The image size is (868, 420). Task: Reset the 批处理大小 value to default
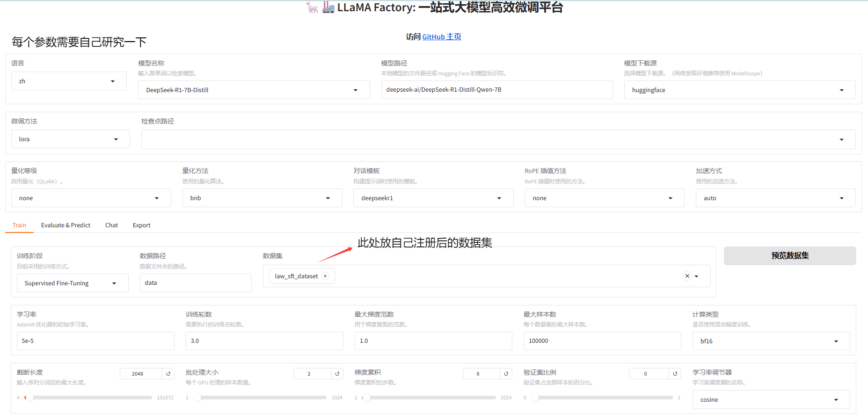click(x=337, y=374)
